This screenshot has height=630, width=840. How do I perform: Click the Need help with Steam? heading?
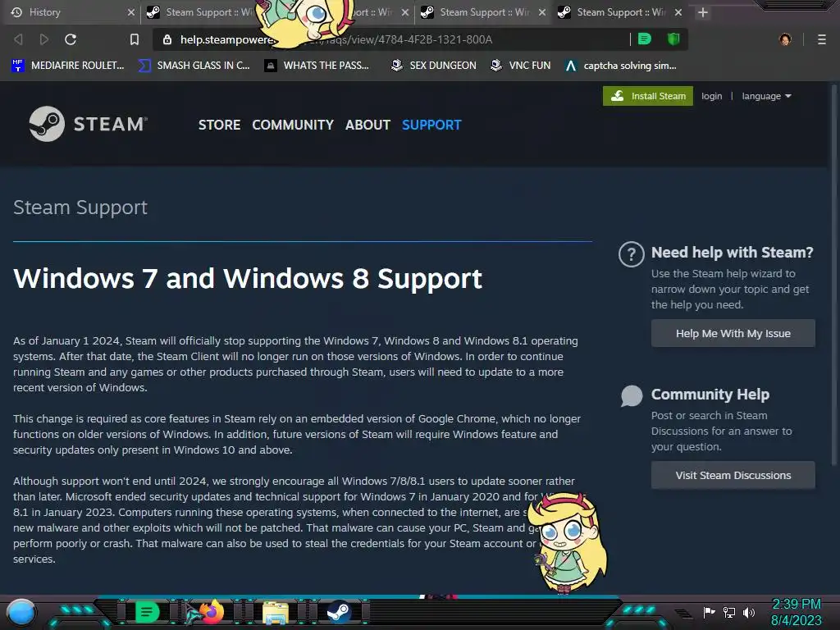733,253
